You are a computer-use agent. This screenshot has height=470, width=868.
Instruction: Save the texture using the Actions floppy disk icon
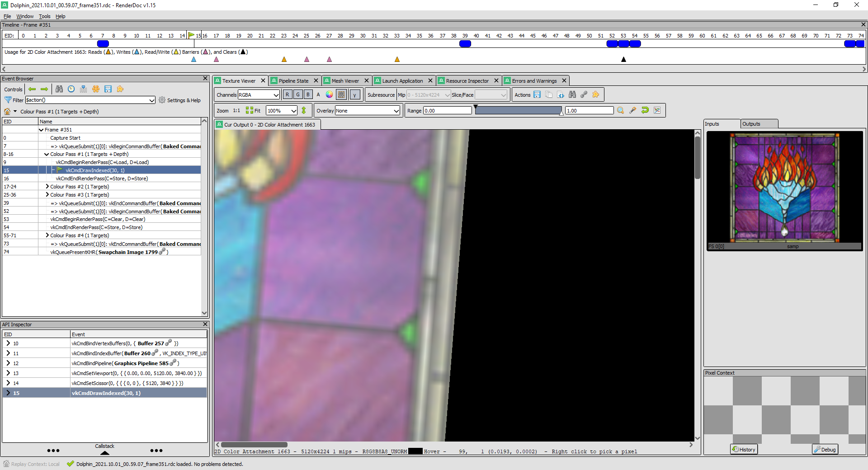[537, 94]
